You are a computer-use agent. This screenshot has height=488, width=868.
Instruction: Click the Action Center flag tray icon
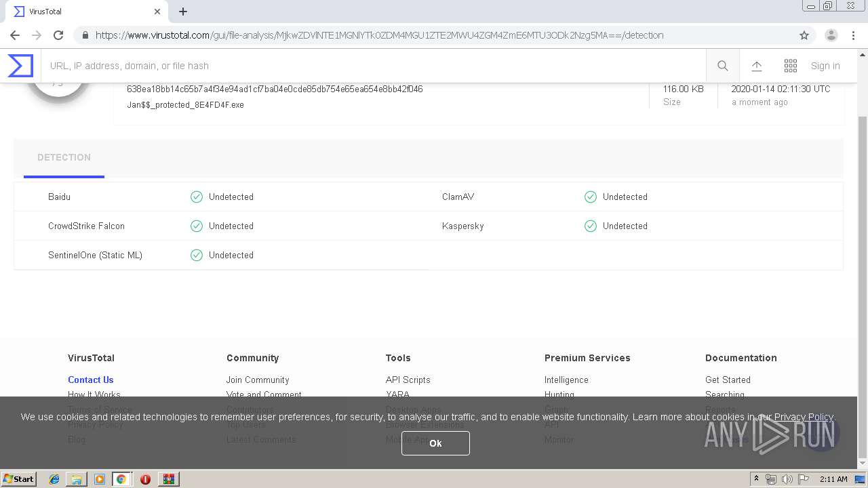click(803, 479)
